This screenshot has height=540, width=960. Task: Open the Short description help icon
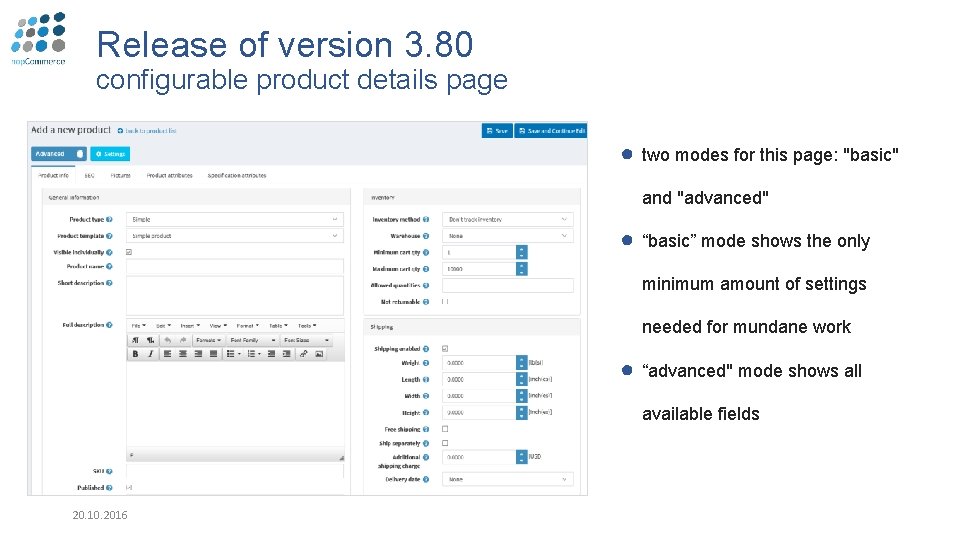pyautogui.click(x=109, y=283)
